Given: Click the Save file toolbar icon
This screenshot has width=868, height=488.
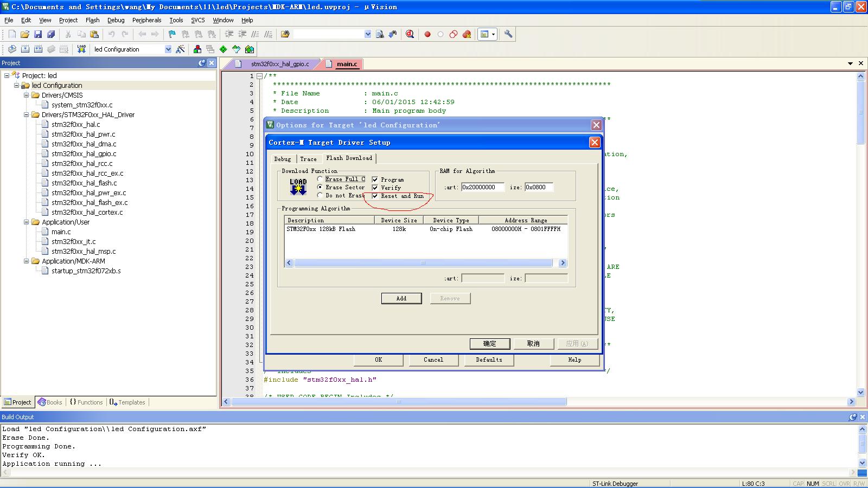Looking at the screenshot, I should tap(38, 34).
